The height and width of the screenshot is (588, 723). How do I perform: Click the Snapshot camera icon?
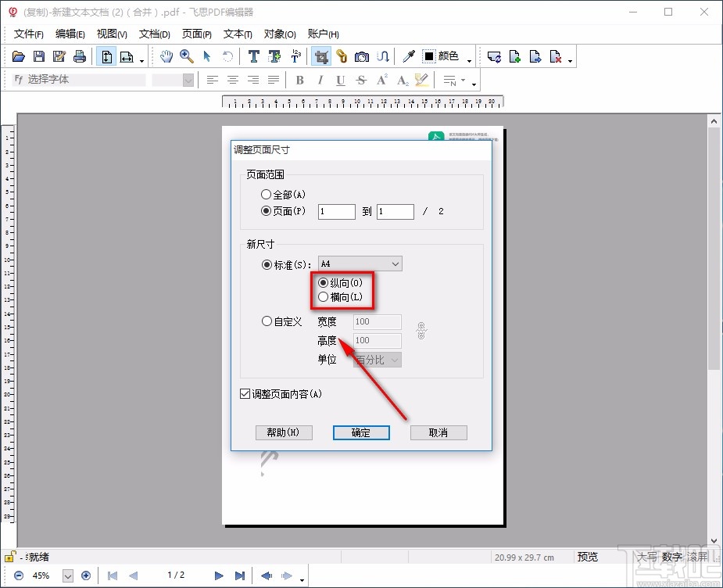click(360, 56)
